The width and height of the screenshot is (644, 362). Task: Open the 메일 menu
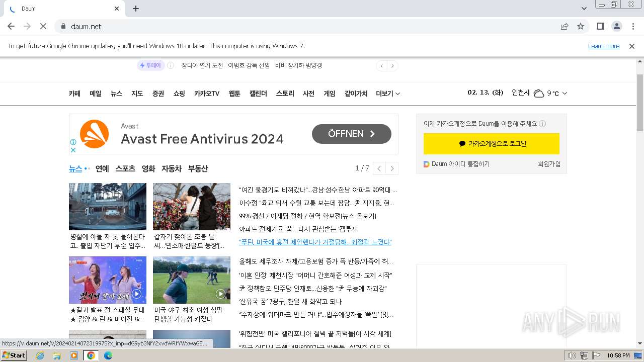click(x=96, y=94)
